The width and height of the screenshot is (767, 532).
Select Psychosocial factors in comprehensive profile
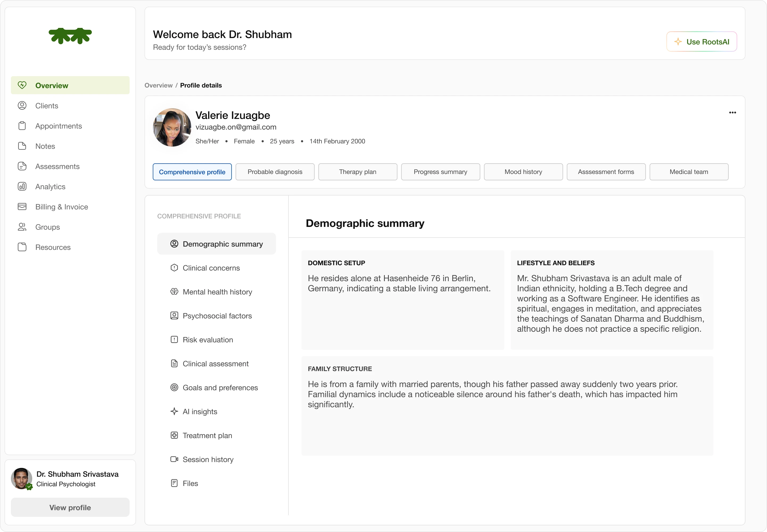217,315
